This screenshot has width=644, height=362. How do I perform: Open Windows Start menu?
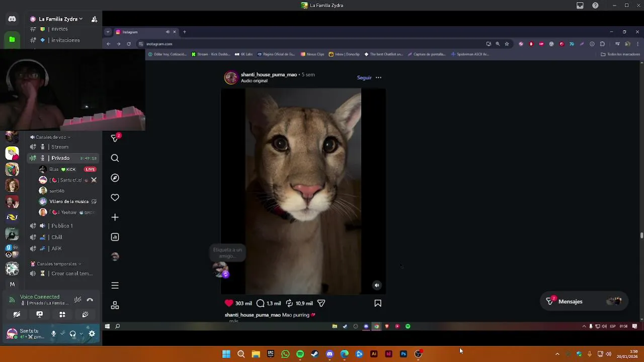pyautogui.click(x=226, y=354)
